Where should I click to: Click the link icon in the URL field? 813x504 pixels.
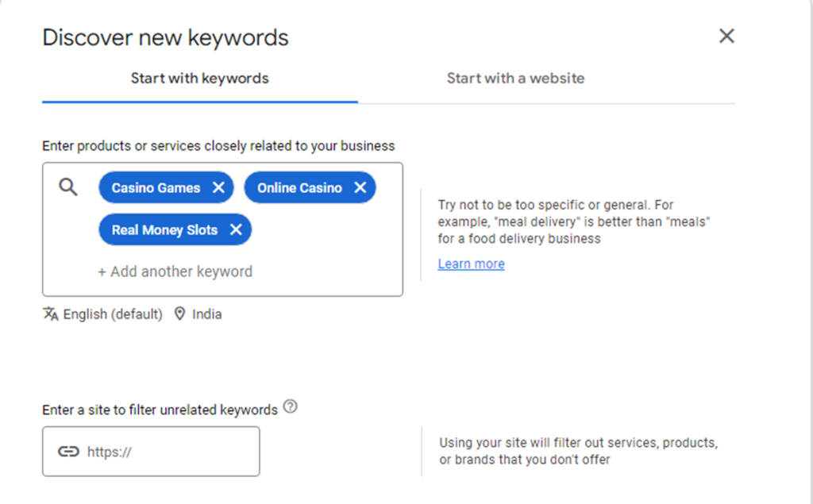point(68,452)
